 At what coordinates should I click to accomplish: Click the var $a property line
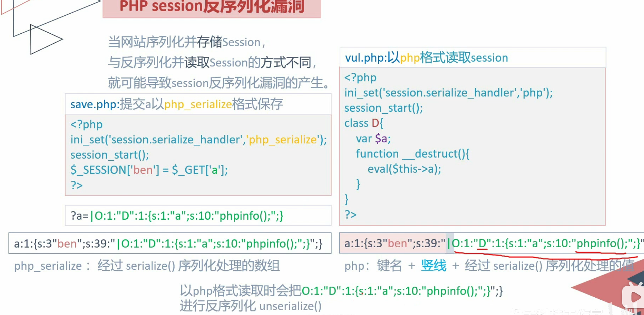pos(373,139)
